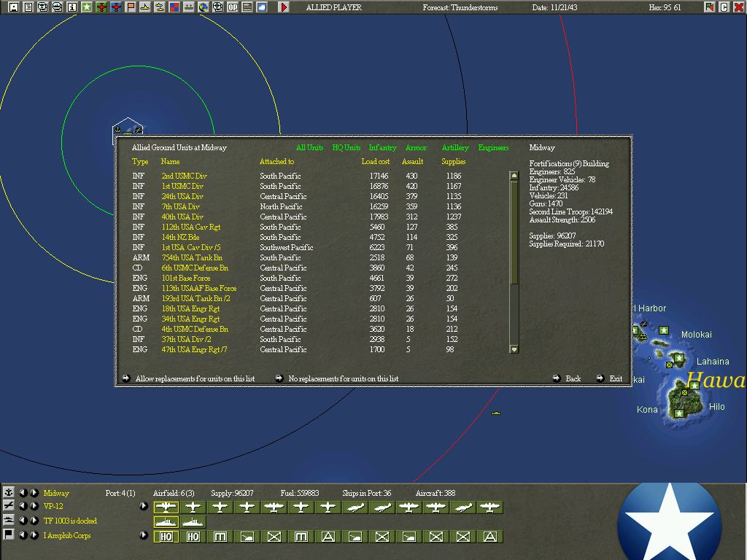Open the OP operations report icon
The width and height of the screenshot is (747, 560).
point(233,7)
